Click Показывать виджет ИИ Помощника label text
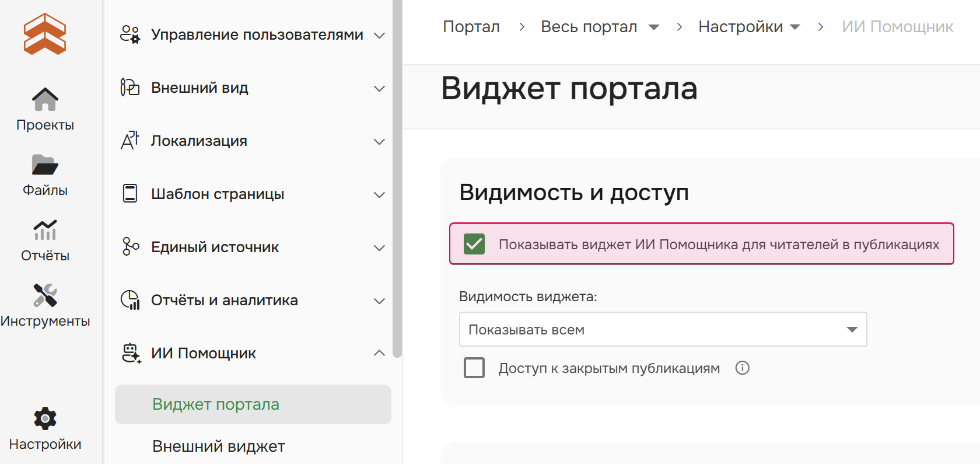The width and height of the screenshot is (980, 464). [719, 244]
